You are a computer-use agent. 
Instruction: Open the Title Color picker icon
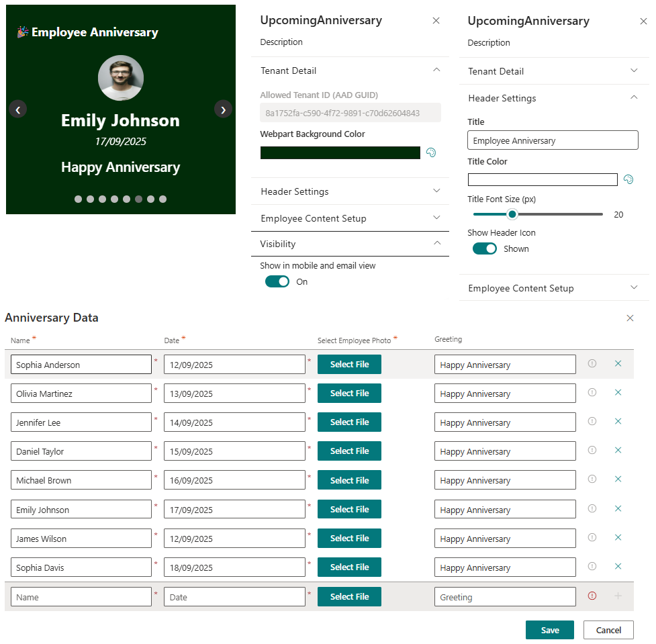coord(628,179)
